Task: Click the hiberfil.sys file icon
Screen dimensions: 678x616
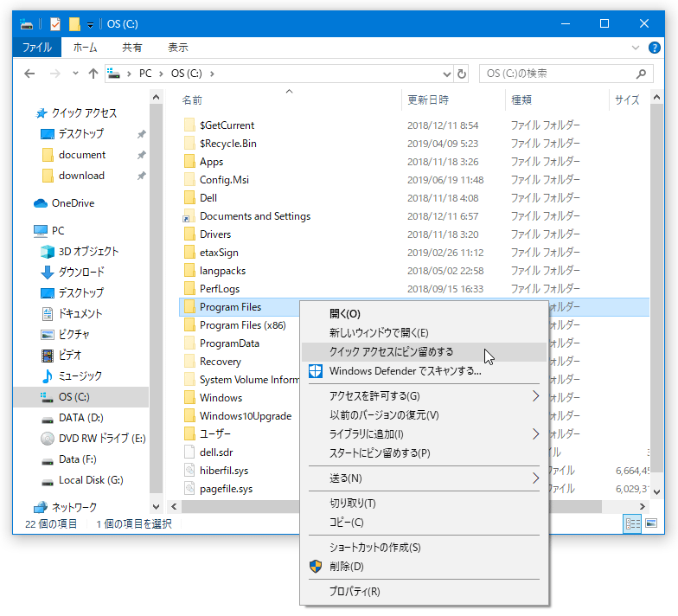Action: coord(189,471)
